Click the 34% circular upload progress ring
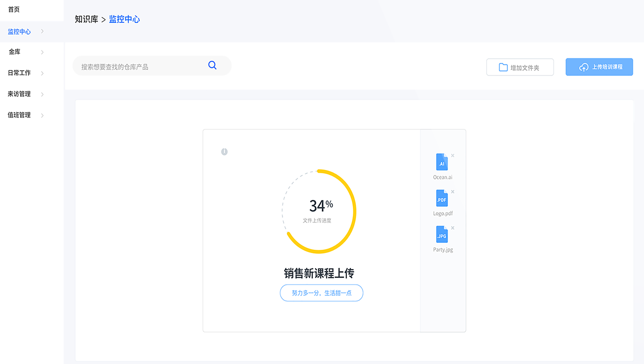The image size is (644, 364). coord(319,211)
